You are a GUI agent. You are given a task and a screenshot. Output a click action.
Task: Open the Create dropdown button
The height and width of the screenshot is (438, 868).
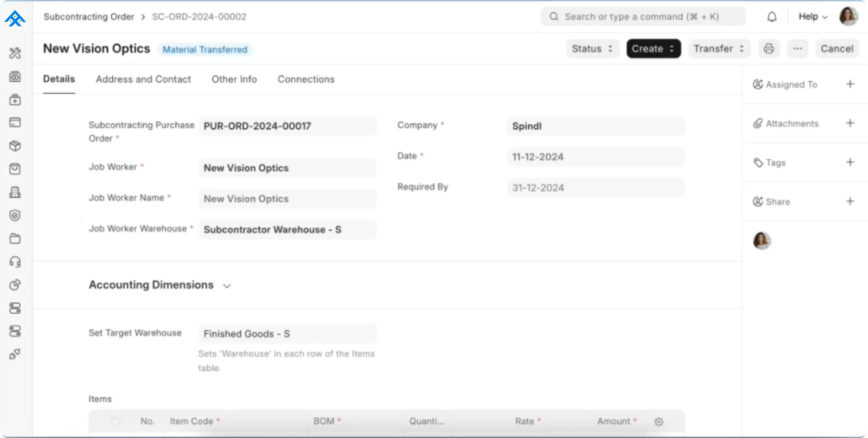(x=653, y=49)
